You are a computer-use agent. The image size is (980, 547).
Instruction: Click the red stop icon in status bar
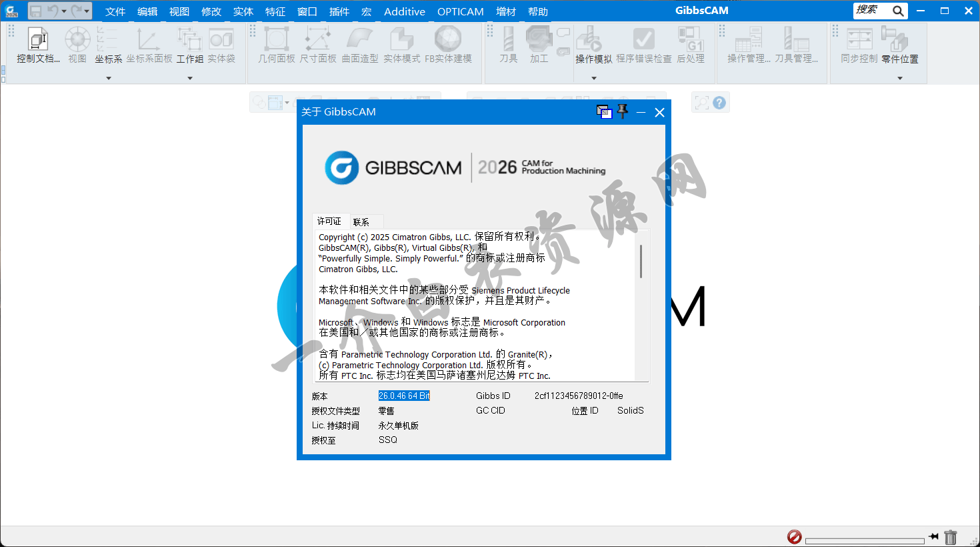tap(794, 537)
